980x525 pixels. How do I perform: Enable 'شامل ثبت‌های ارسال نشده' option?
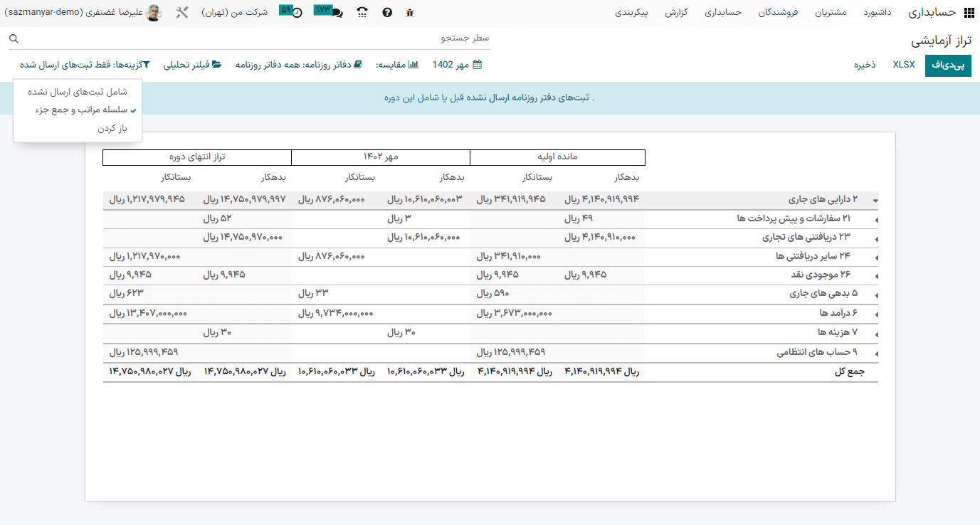pos(77,92)
